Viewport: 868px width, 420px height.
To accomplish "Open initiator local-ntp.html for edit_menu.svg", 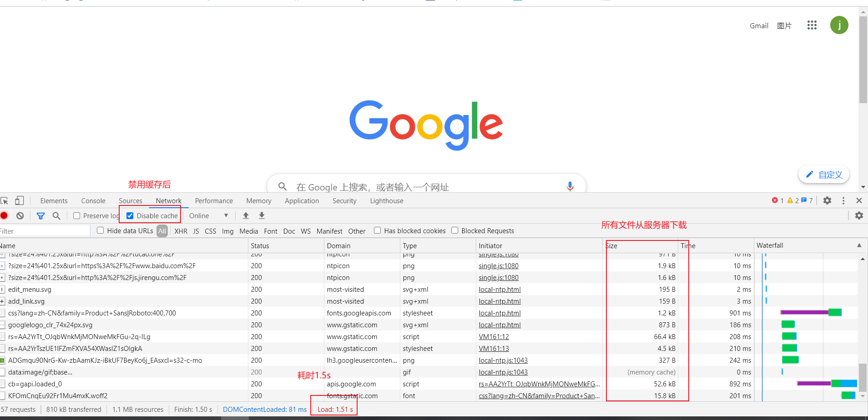I will click(x=500, y=290).
